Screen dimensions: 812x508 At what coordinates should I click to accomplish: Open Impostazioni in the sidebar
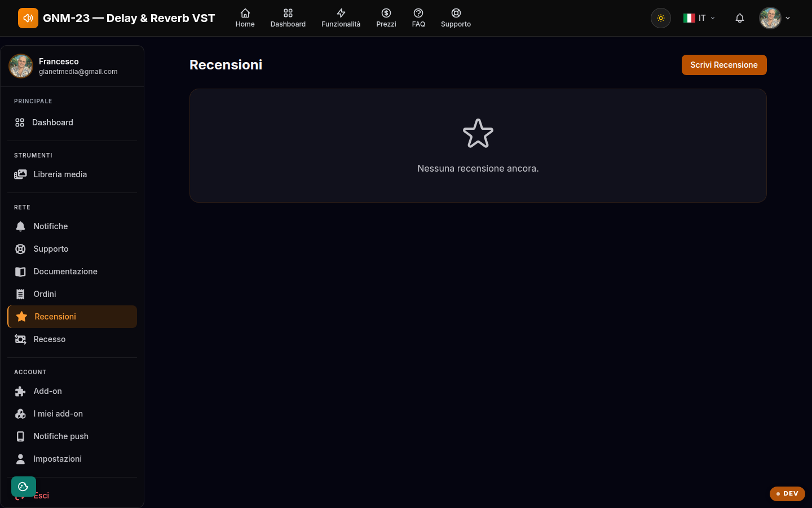[x=72, y=459]
